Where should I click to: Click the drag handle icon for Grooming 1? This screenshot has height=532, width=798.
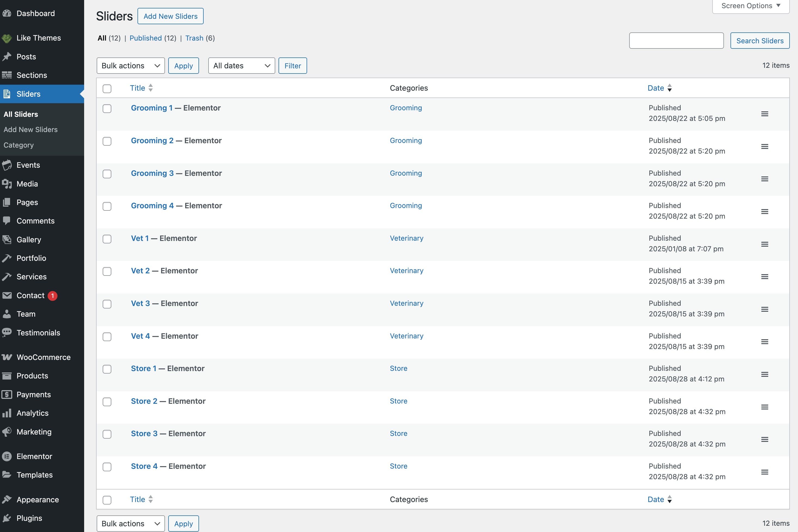(765, 114)
